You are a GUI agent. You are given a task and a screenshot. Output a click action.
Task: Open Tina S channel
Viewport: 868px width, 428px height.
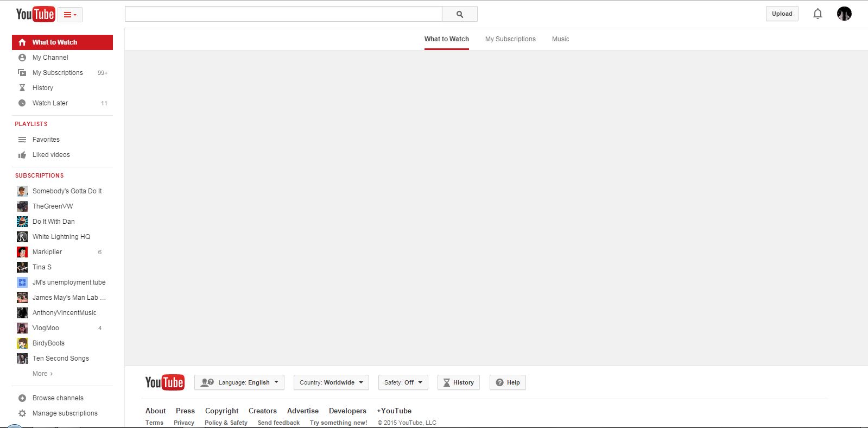(x=62, y=267)
